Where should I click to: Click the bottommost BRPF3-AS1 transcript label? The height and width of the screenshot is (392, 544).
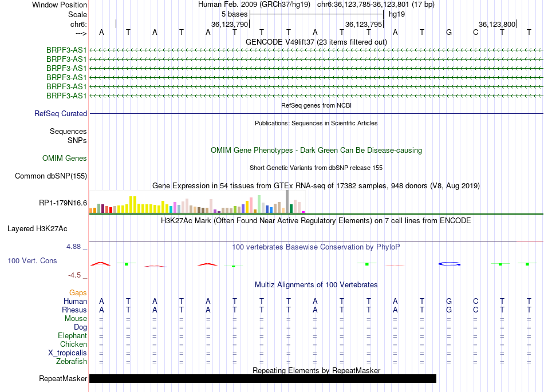click(66, 96)
